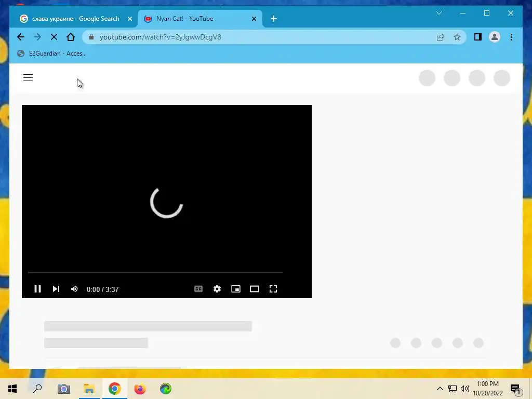Screen dimensions: 532x399
Task: Open File Explorer from taskbar
Action: tap(89, 389)
